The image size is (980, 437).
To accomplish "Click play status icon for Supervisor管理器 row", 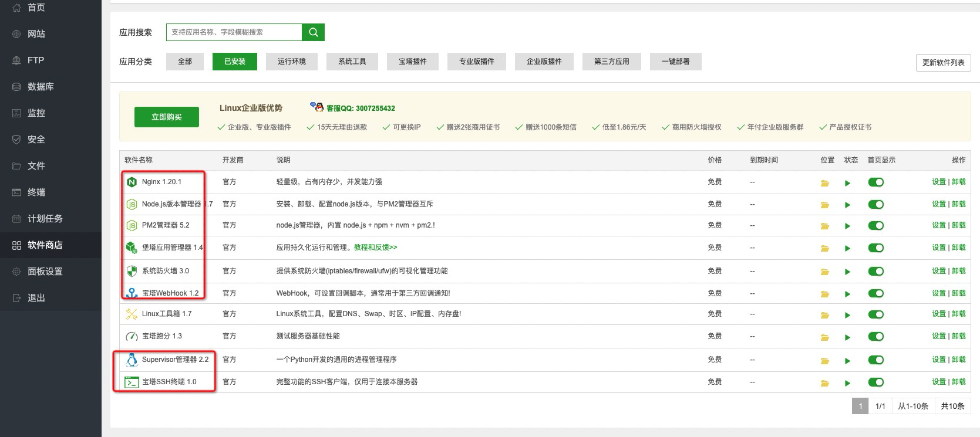I will tap(847, 361).
